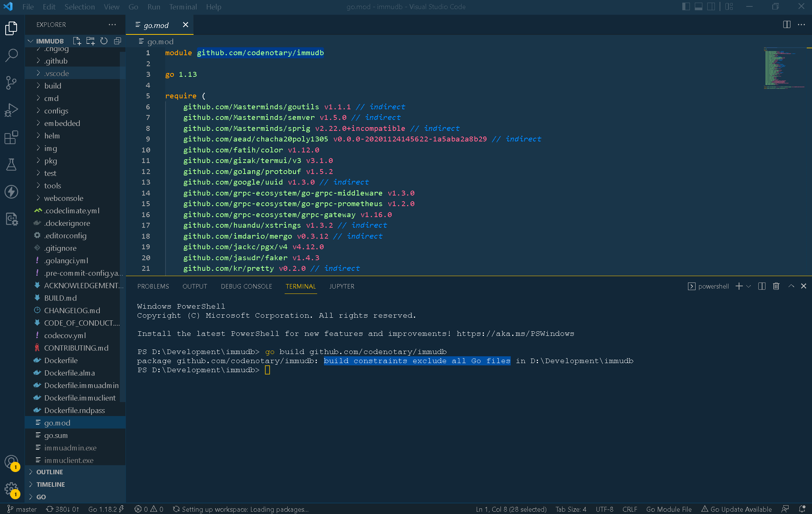Expand the build folder

pos(53,85)
